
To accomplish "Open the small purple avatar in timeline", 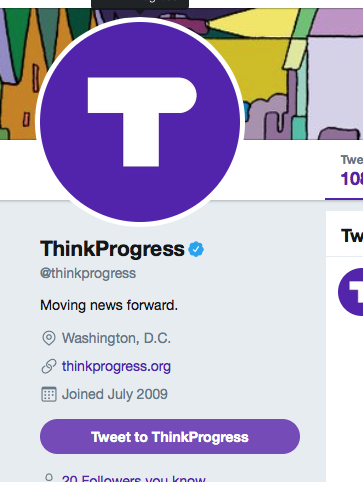I will 351,292.
